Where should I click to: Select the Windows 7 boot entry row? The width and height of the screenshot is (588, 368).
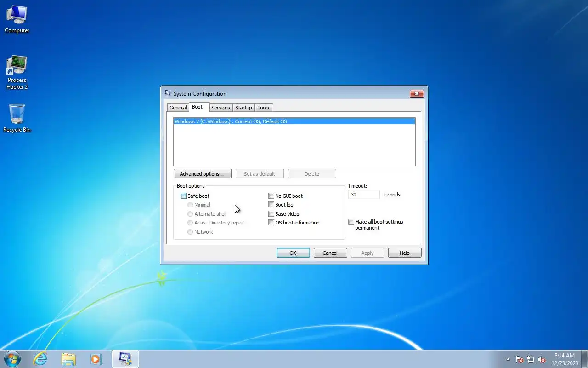pos(294,121)
